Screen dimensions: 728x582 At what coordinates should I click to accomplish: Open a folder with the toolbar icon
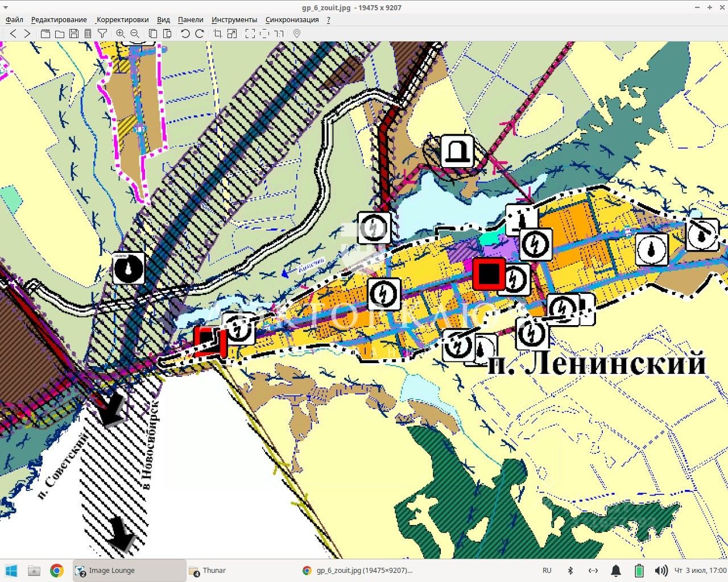coord(59,34)
